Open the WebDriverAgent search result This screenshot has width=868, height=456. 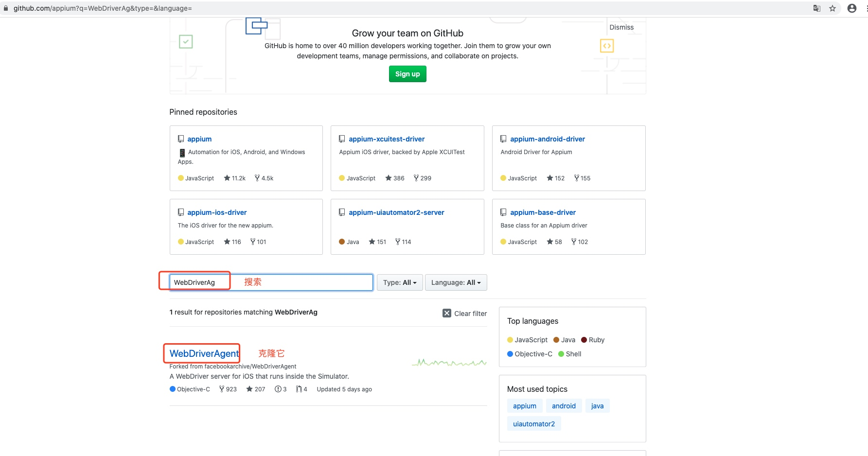click(x=204, y=353)
